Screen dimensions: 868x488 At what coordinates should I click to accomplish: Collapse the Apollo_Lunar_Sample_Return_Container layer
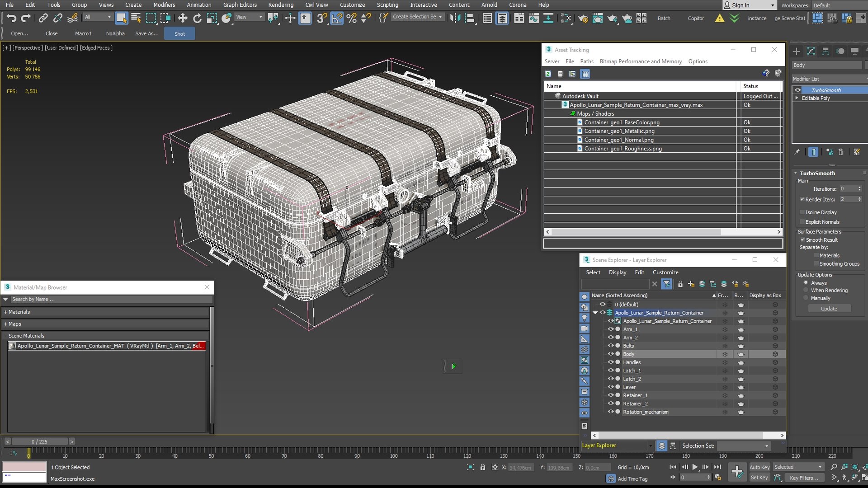595,313
